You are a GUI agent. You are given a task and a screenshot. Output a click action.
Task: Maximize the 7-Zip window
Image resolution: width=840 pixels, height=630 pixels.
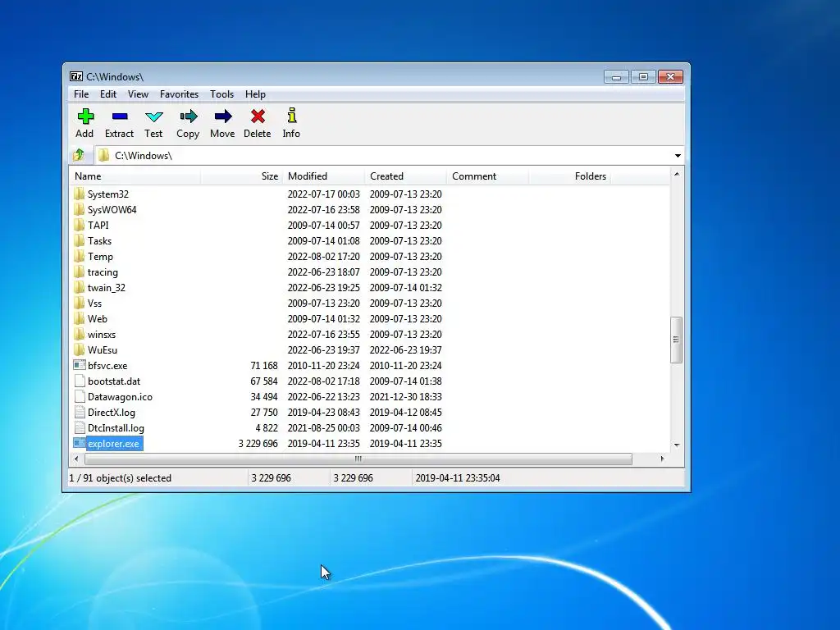point(643,77)
